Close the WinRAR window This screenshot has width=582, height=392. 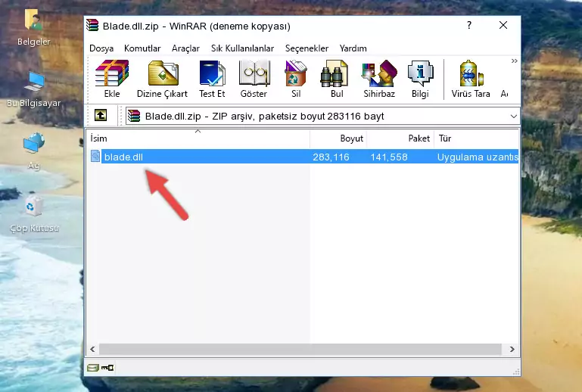(503, 25)
